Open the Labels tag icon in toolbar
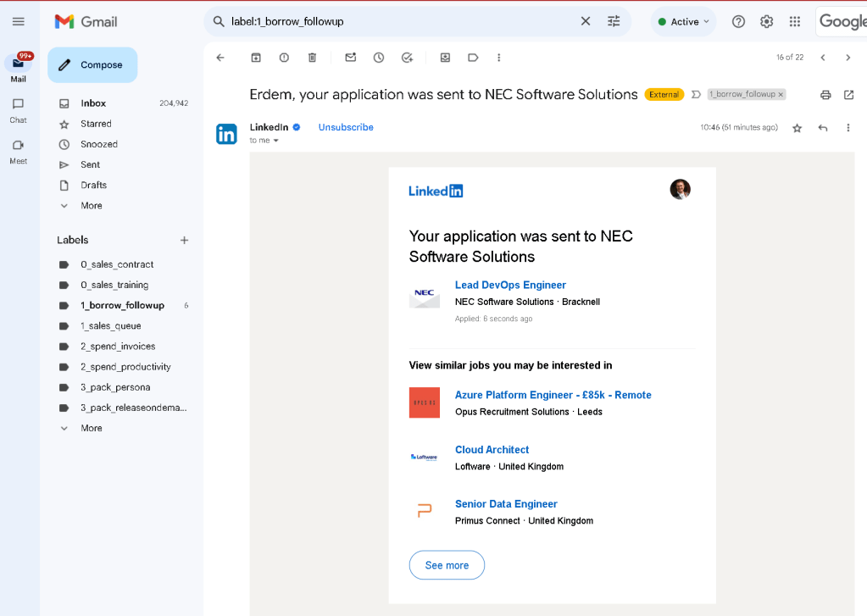This screenshot has height=616, width=867. [473, 58]
